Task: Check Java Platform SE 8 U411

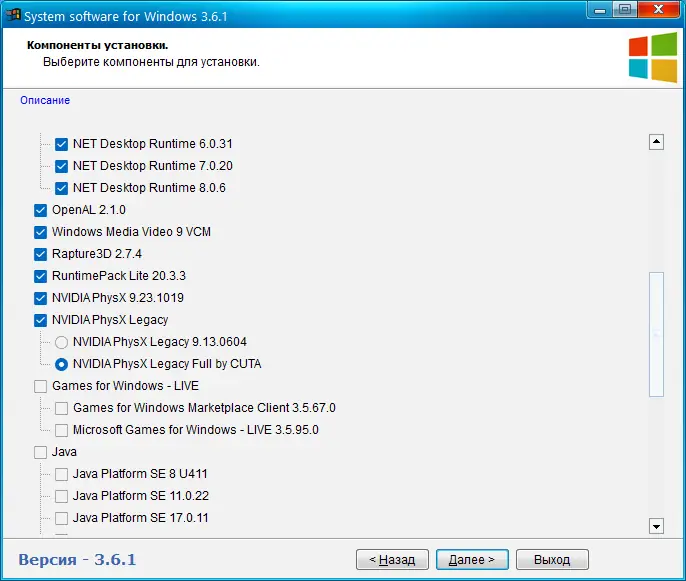Action: 61,474
